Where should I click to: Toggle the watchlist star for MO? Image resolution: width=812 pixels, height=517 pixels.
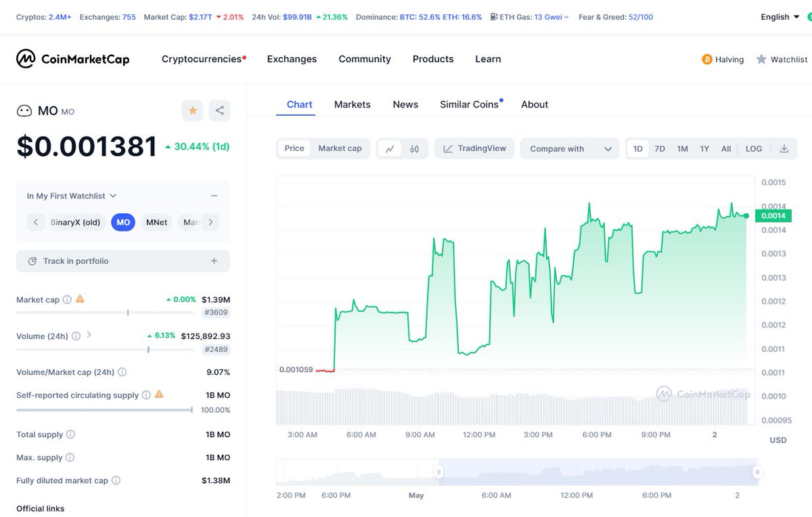193,110
